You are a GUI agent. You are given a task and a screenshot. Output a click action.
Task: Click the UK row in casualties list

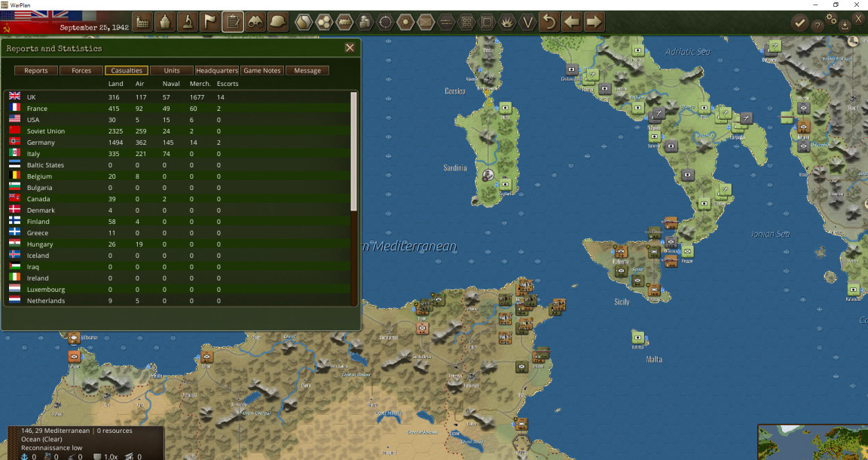click(x=177, y=97)
